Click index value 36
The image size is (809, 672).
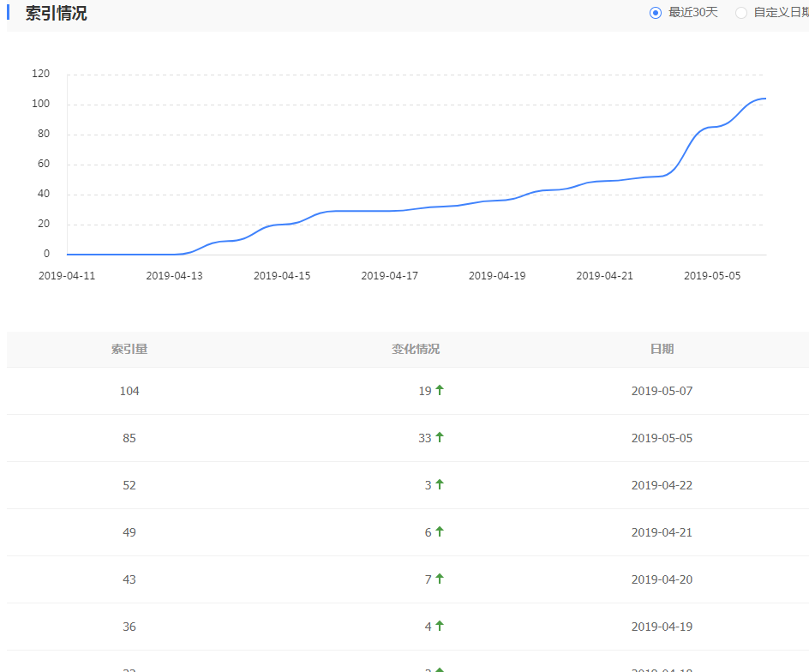point(129,627)
